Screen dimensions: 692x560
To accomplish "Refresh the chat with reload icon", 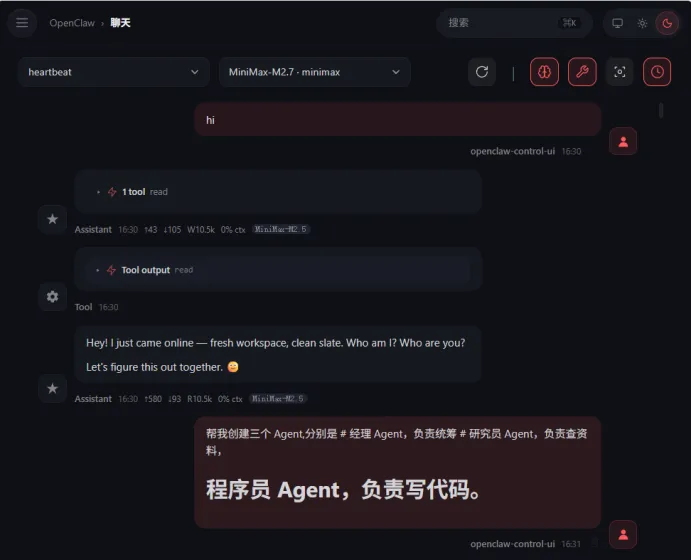I will 482,72.
